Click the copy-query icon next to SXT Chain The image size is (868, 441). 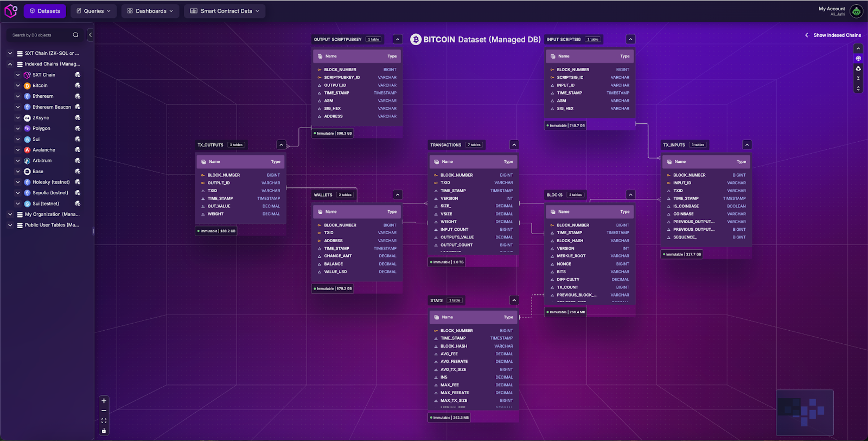[78, 75]
